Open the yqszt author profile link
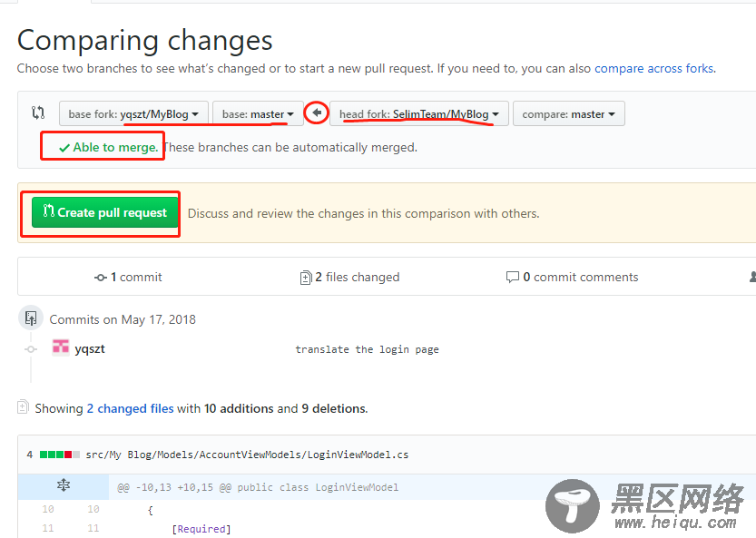 (90, 348)
